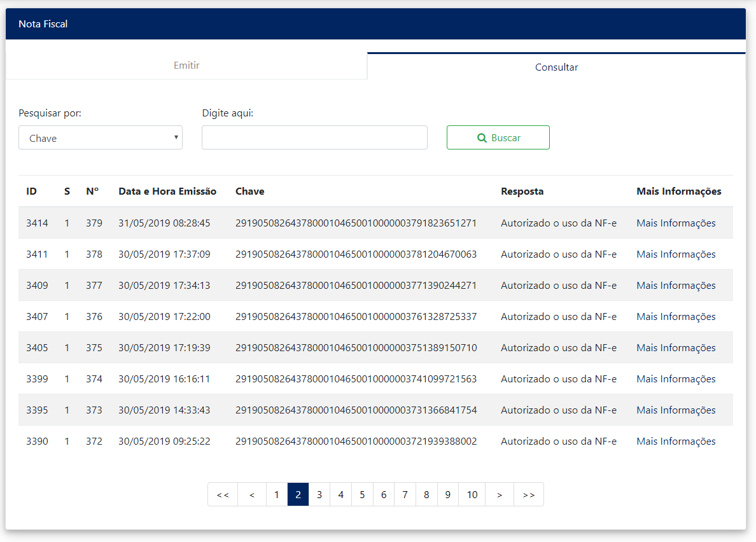Select page 7 in pagination
Image resolution: width=756 pixels, height=542 pixels.
[405, 495]
